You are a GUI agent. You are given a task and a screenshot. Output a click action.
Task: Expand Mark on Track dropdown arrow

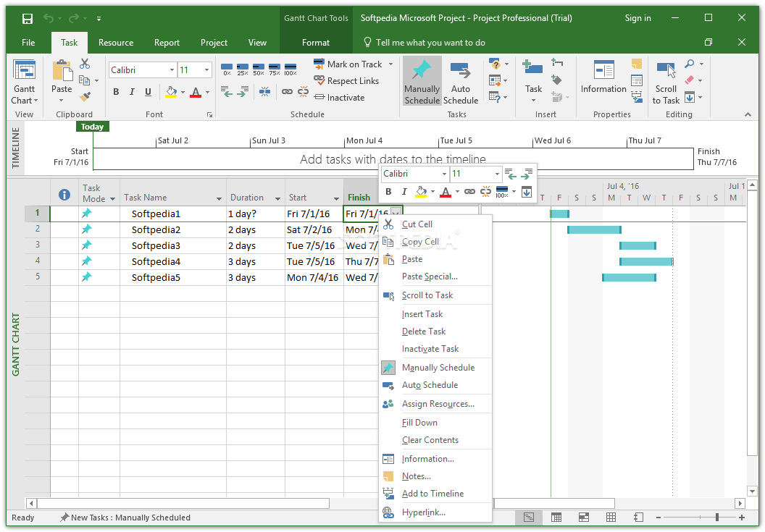point(390,64)
